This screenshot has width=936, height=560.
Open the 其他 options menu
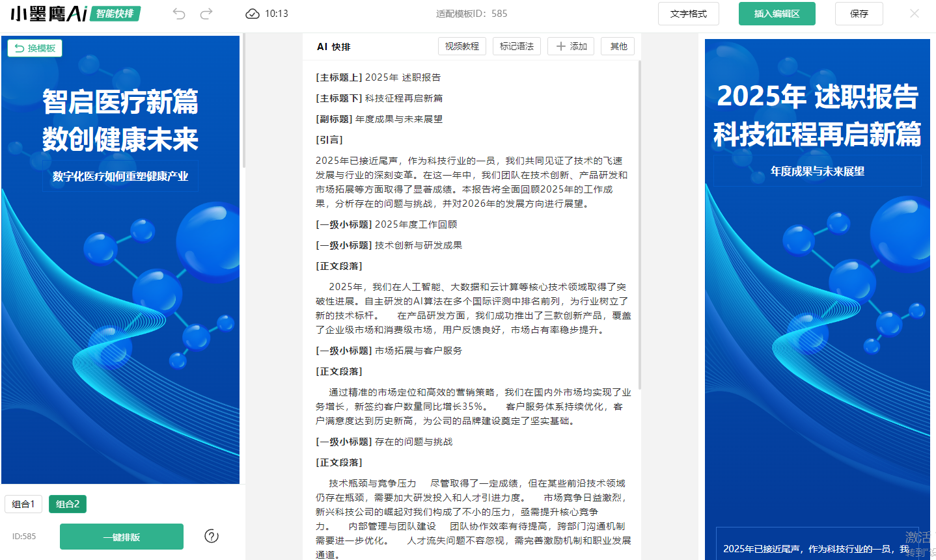point(618,46)
